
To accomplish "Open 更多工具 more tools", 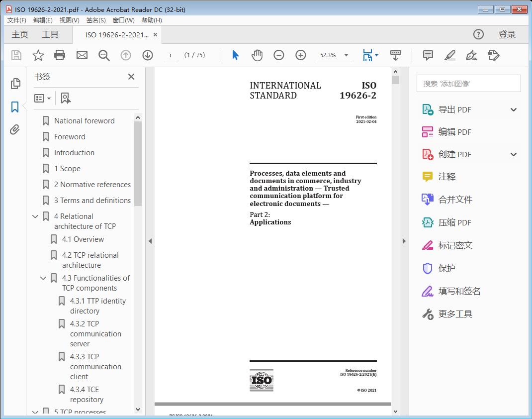I will click(447, 314).
